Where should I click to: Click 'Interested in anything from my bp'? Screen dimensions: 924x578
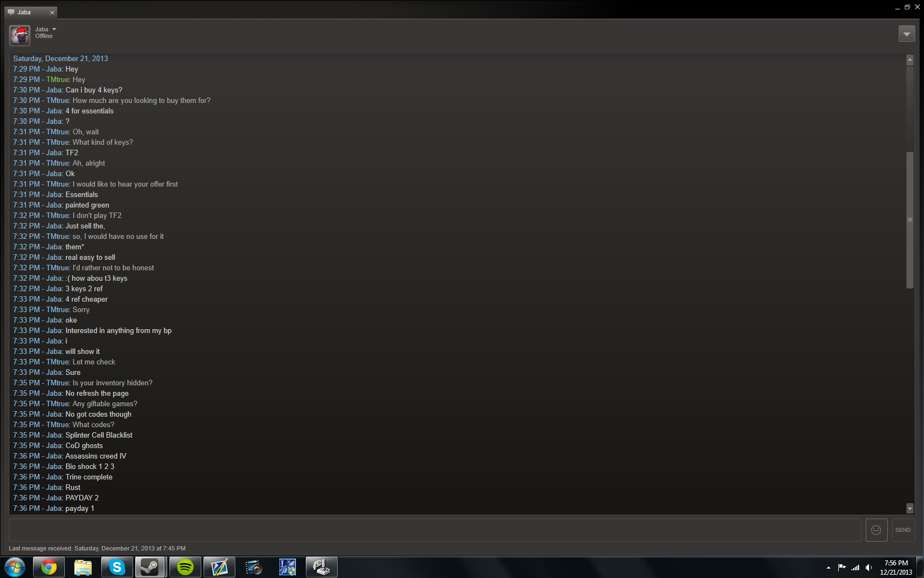[x=118, y=331]
